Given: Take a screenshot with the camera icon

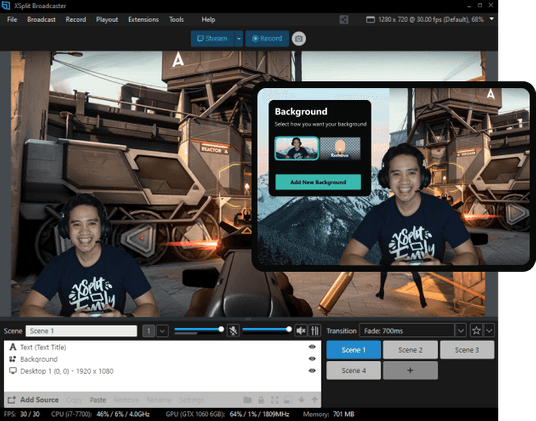Looking at the screenshot, I should click(299, 39).
